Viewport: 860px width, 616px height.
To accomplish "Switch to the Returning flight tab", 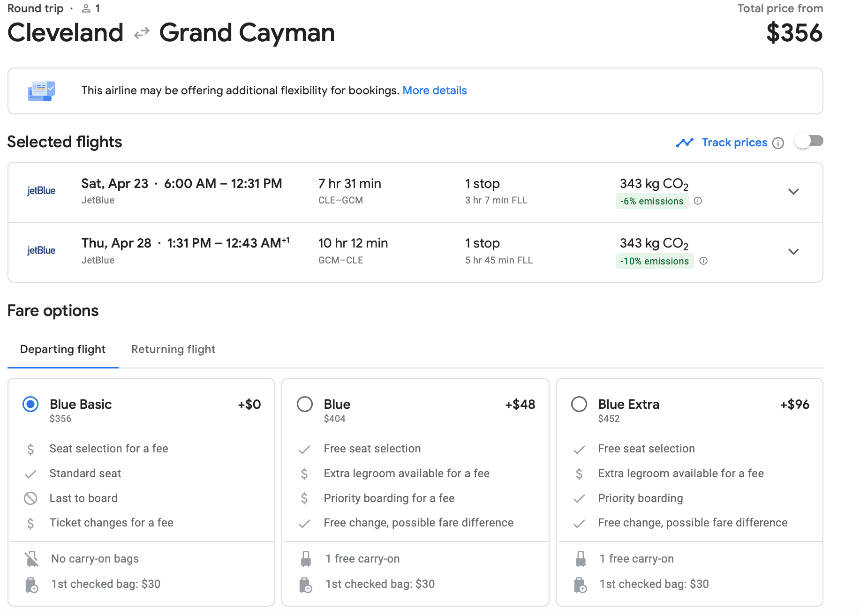I will click(x=173, y=349).
